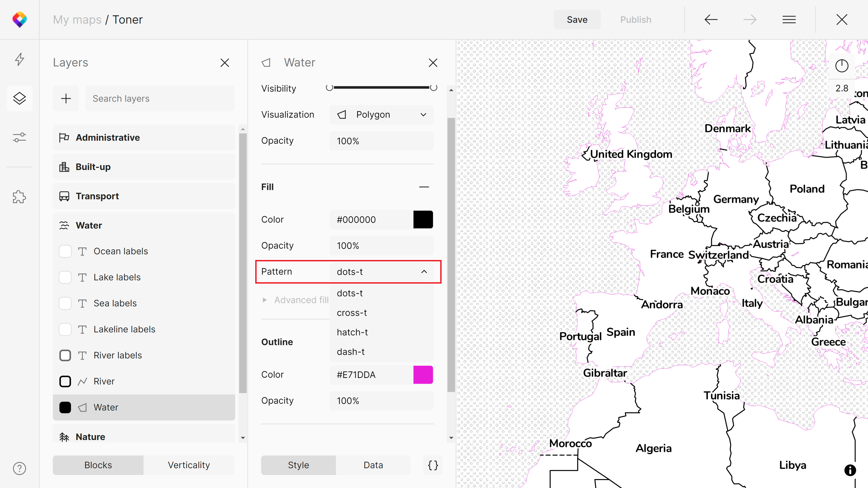Click the help question mark icon
The height and width of the screenshot is (488, 868).
click(x=20, y=468)
